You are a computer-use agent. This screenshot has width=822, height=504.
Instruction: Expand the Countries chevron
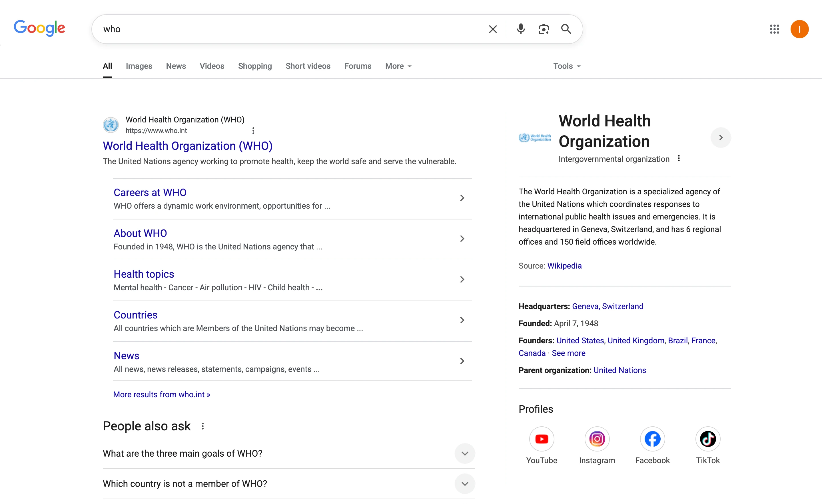[x=462, y=320]
